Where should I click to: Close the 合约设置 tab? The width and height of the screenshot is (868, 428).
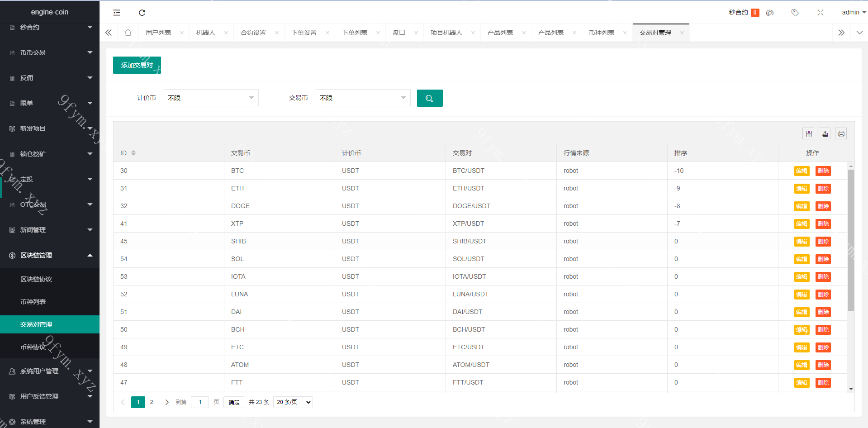pyautogui.click(x=277, y=33)
